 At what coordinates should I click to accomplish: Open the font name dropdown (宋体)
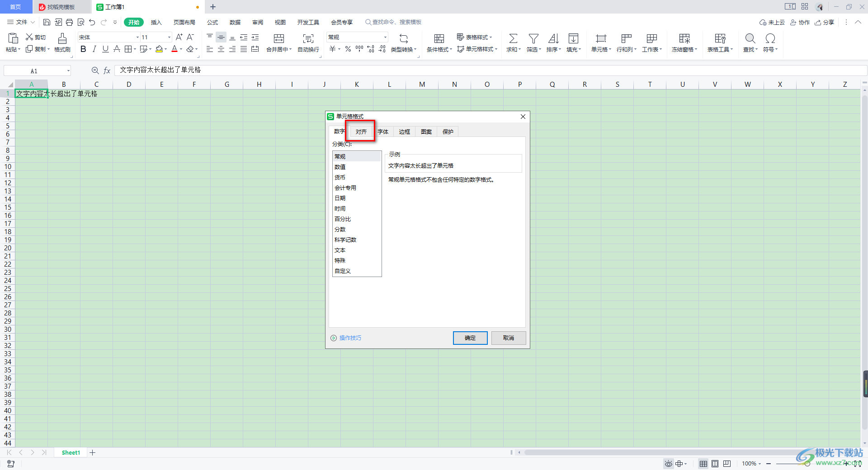(x=137, y=37)
